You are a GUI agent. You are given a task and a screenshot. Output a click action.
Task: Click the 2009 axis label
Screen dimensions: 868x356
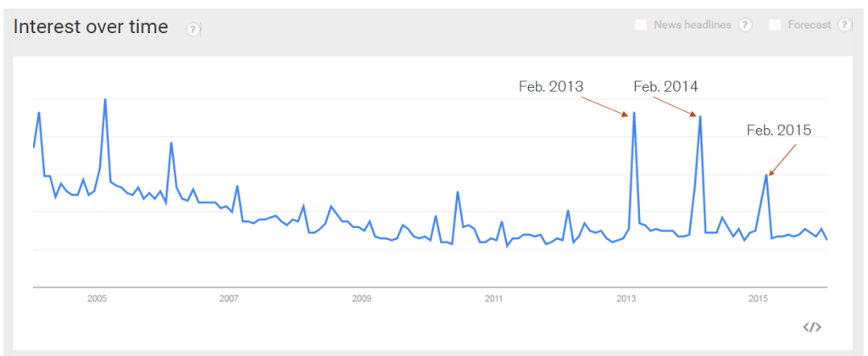coord(361,299)
